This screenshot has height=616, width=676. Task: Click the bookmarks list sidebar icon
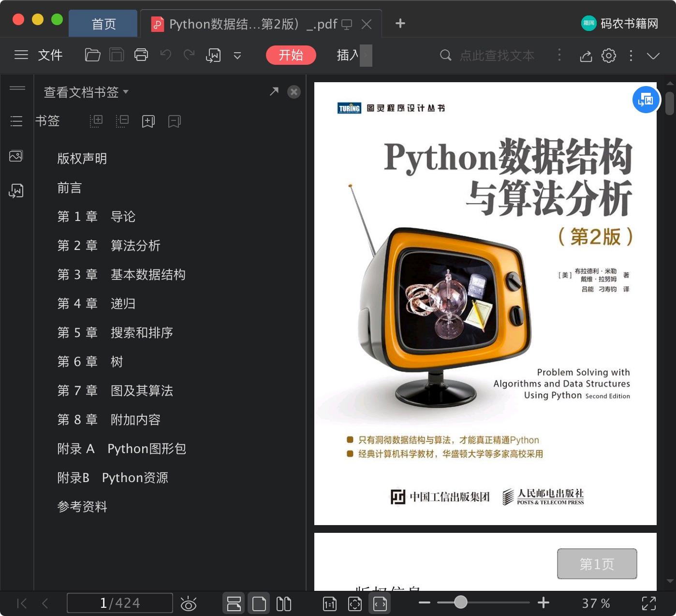coord(16,121)
